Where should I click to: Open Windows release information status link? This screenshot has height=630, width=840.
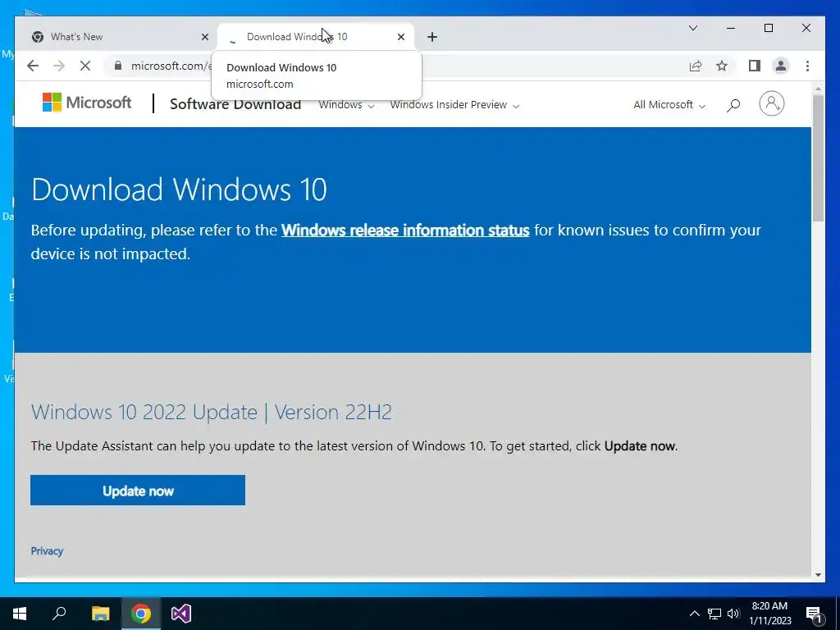405,231
